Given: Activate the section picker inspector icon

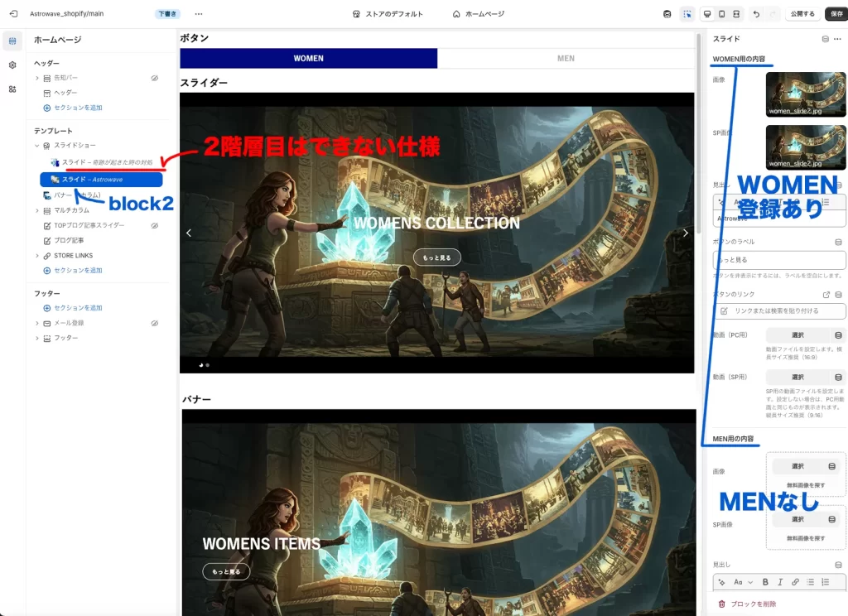Looking at the screenshot, I should click(x=689, y=13).
